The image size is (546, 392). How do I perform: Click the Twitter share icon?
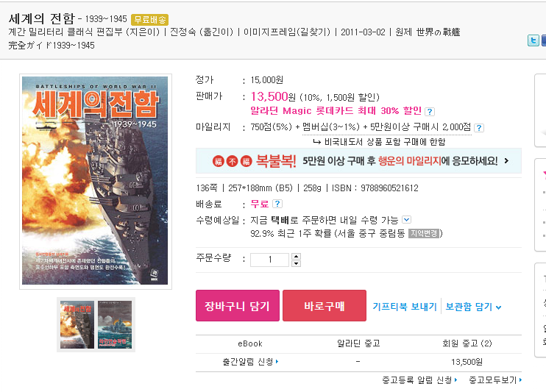pos(533,40)
